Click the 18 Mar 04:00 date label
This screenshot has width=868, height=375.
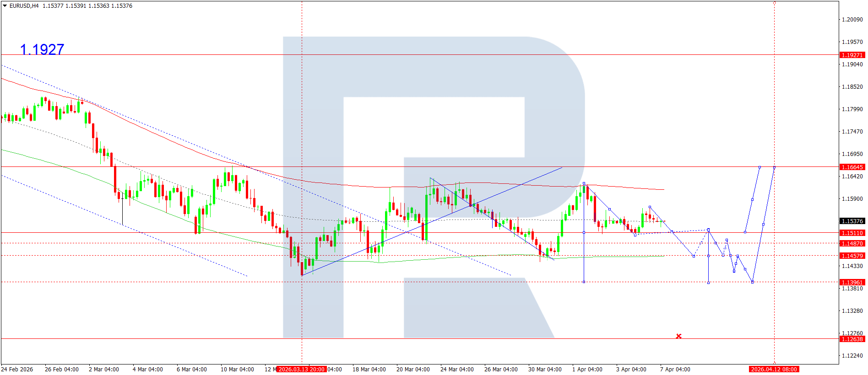369,369
